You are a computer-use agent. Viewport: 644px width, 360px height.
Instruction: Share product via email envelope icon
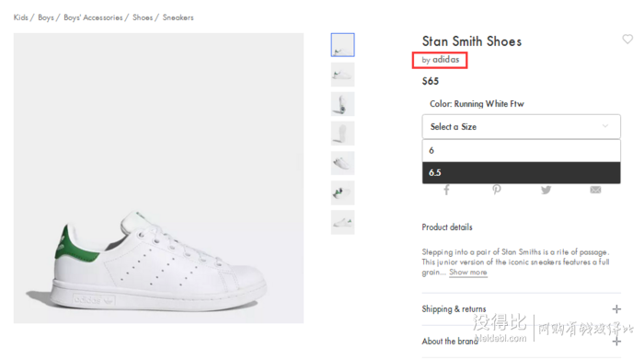point(595,190)
